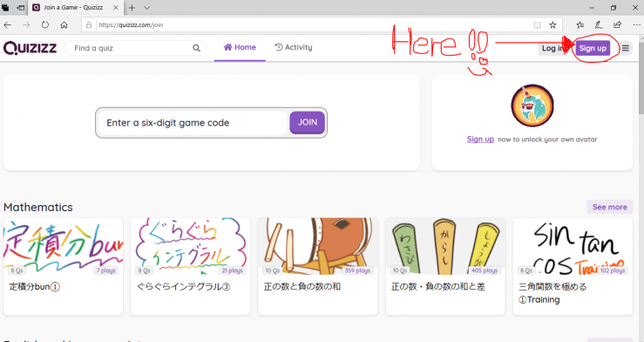Click the 正の数・負の数の和と差 title text
This screenshot has height=342, width=644.
click(x=437, y=286)
